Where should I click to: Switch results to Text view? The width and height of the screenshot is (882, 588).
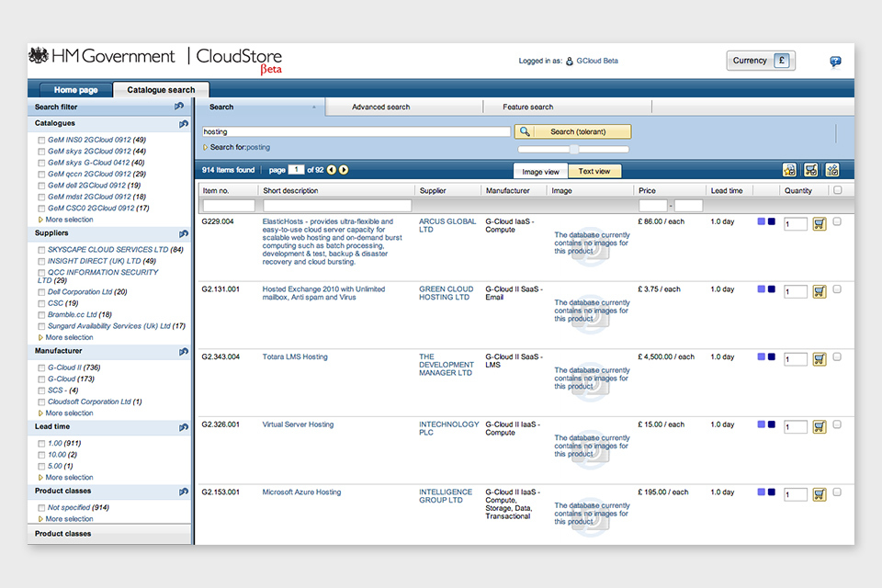[594, 171]
